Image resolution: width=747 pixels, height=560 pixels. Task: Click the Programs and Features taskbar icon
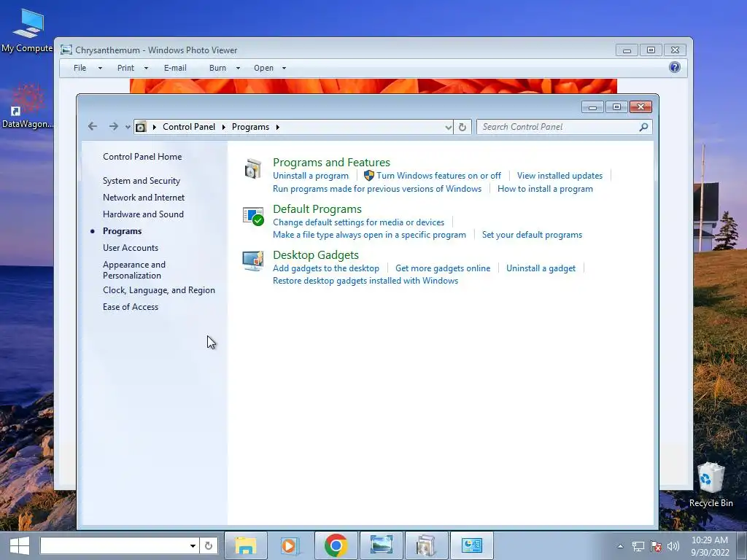pos(426,545)
